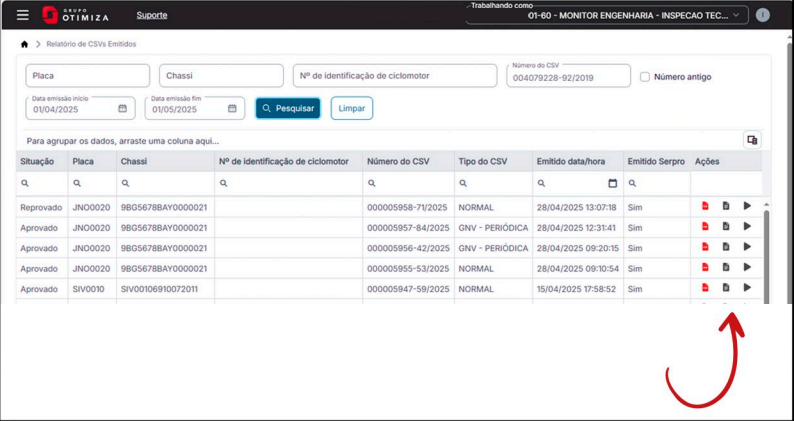Open the user avatar menu

(762, 15)
